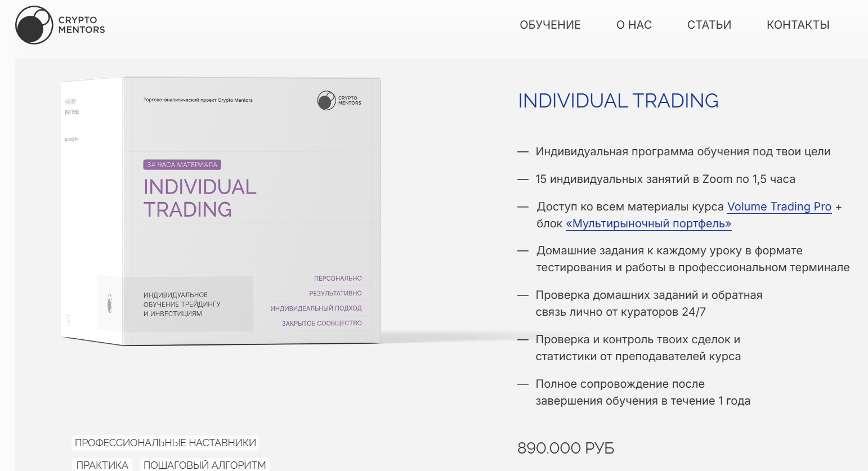Click ПЕРСОНАЛЬНО label on the box
This screenshot has width=868, height=471.
338,279
